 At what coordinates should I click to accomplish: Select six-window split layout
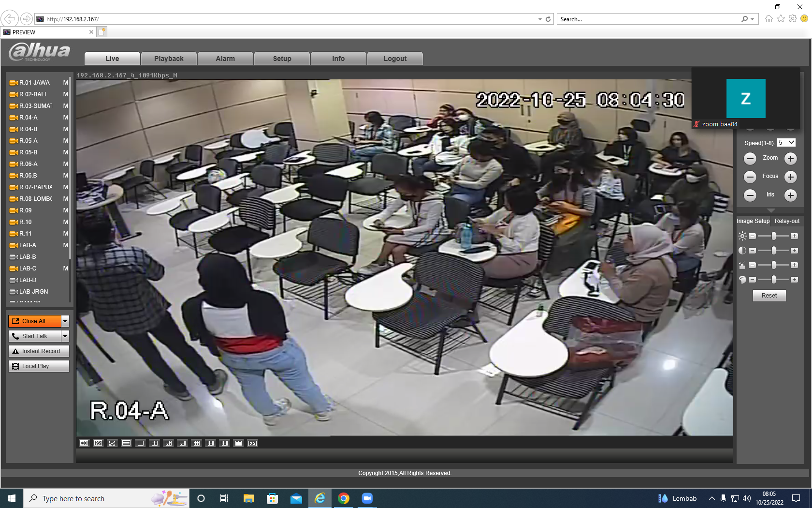click(x=168, y=443)
